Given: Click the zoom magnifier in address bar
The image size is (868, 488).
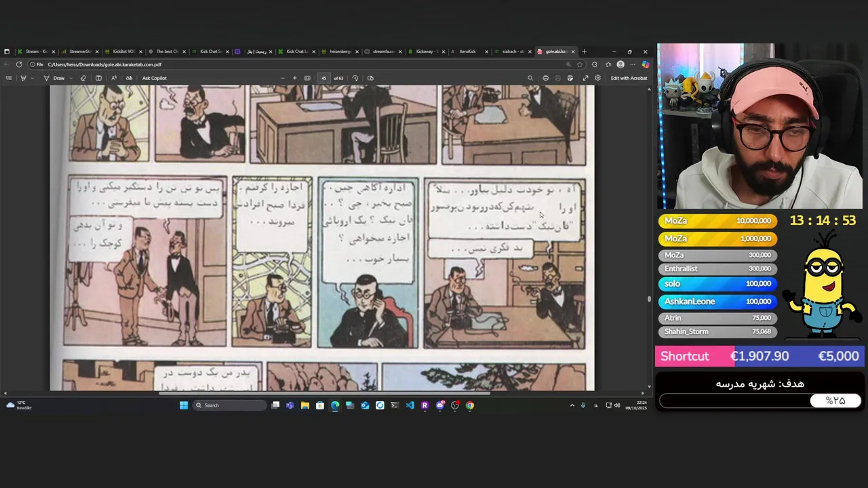Looking at the screenshot, I should tap(569, 64).
